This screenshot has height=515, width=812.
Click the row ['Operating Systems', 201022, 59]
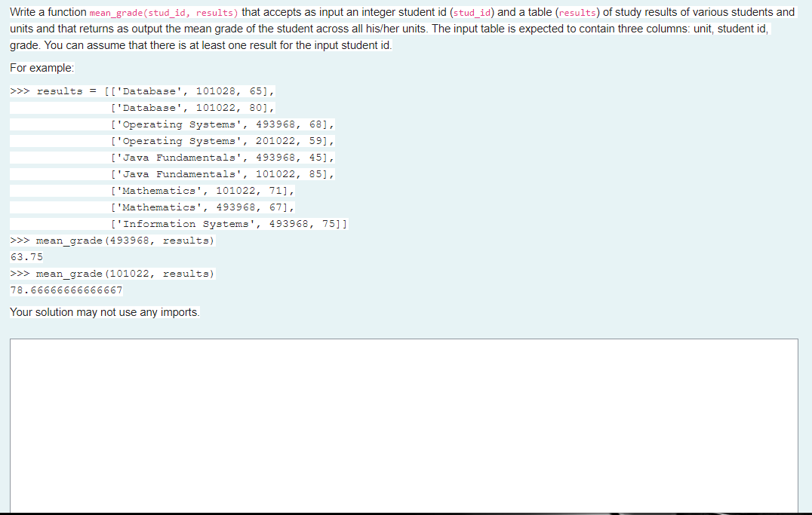(x=223, y=141)
